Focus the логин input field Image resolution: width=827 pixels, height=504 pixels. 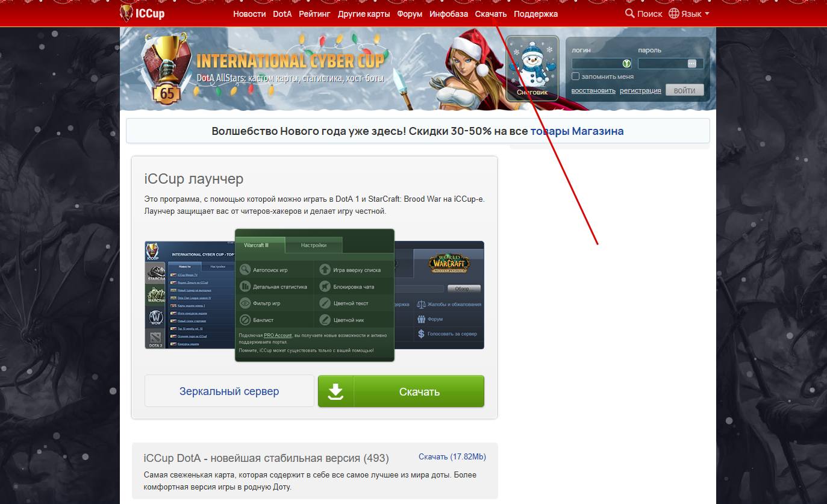602,63
